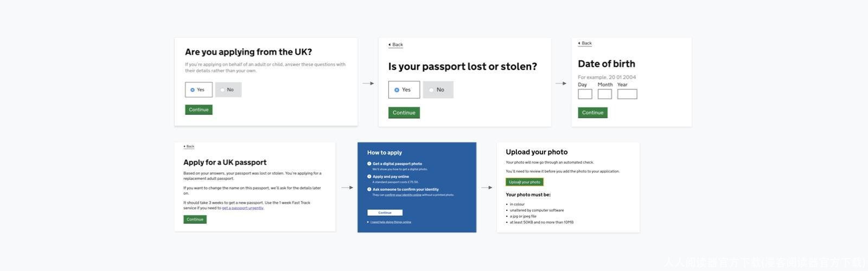Click the Month input field
868x271 pixels.
604,94
